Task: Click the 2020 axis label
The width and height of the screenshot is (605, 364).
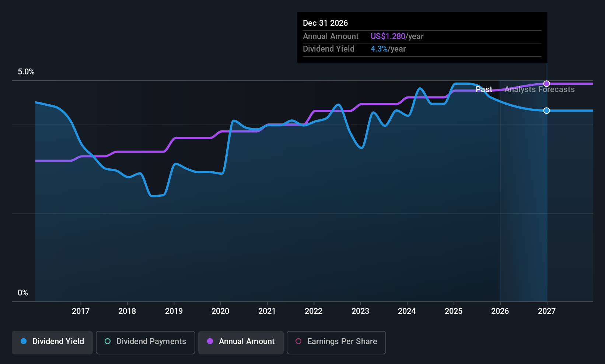Action: pyautogui.click(x=220, y=311)
